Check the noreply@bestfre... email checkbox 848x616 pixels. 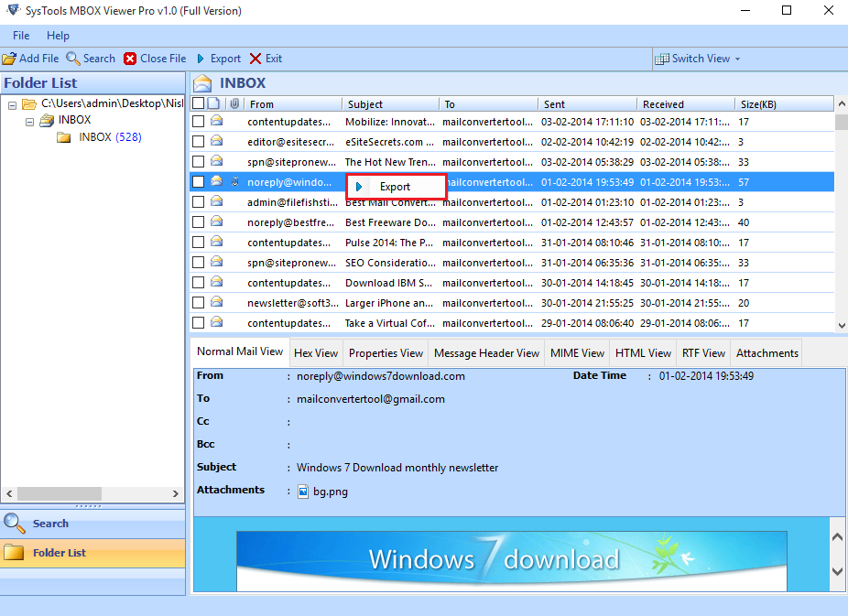199,222
